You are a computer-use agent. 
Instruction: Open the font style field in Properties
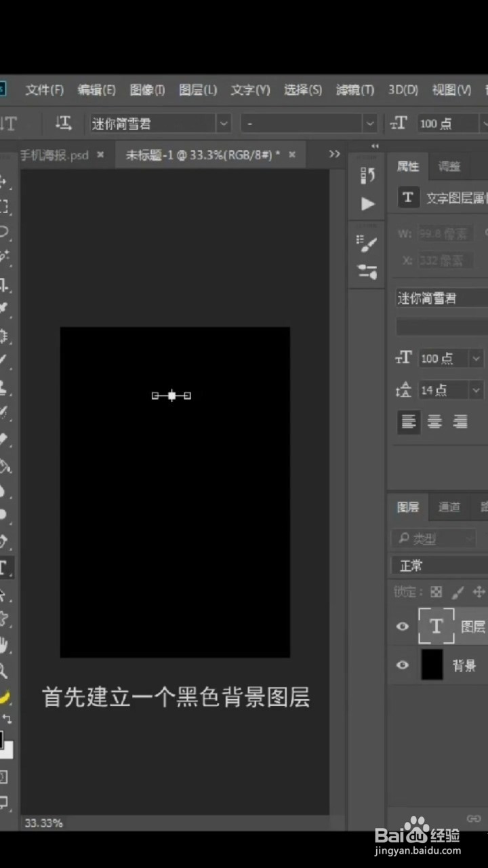(442, 327)
